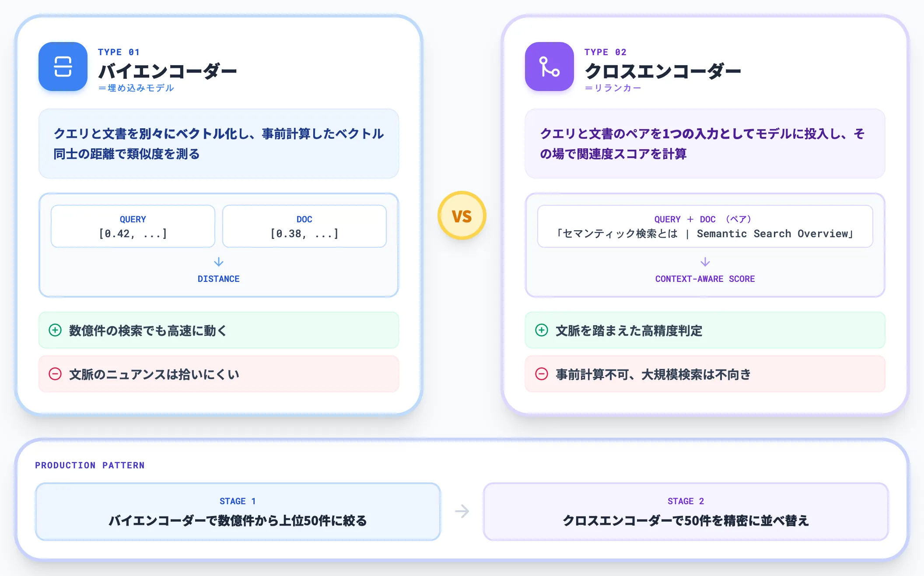This screenshot has height=576, width=924.
Task: Select the DOC vector box
Action: [304, 226]
